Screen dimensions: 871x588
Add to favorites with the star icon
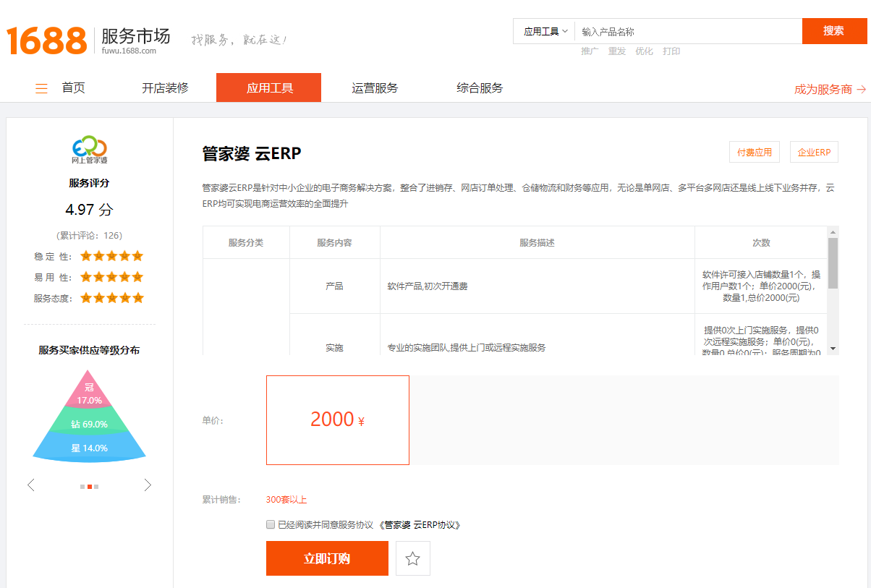point(413,558)
